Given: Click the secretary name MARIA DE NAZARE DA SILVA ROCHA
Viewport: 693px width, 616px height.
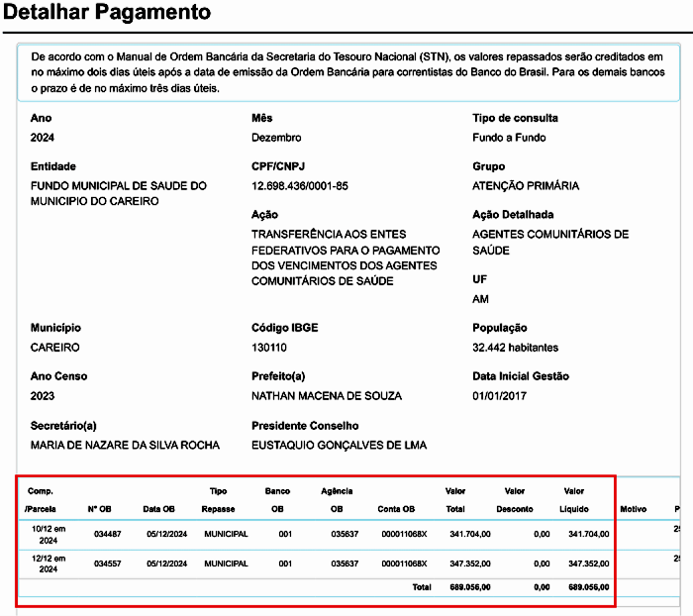Looking at the screenshot, I should 125,445.
